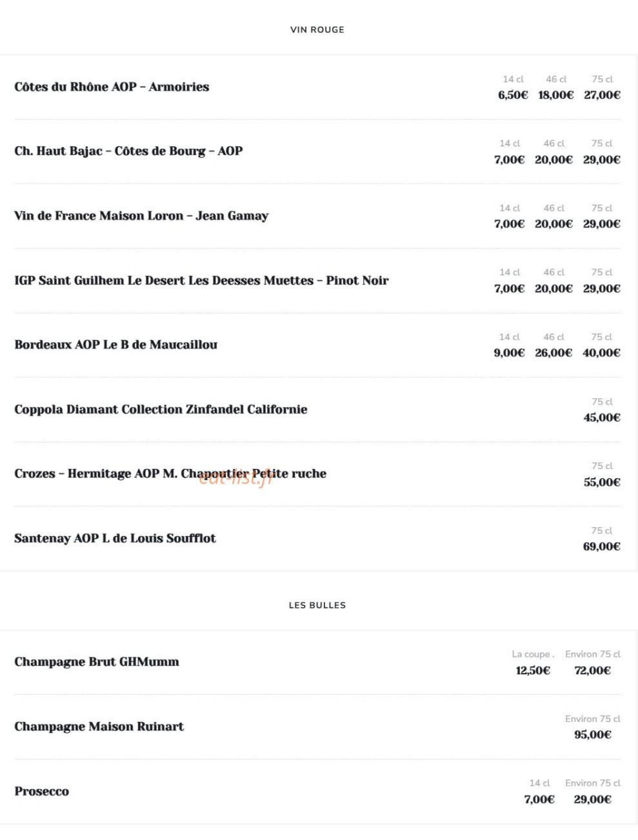Click the 55,00€ Crozes Hermitage price
This screenshot has height=840, width=638.
(602, 482)
